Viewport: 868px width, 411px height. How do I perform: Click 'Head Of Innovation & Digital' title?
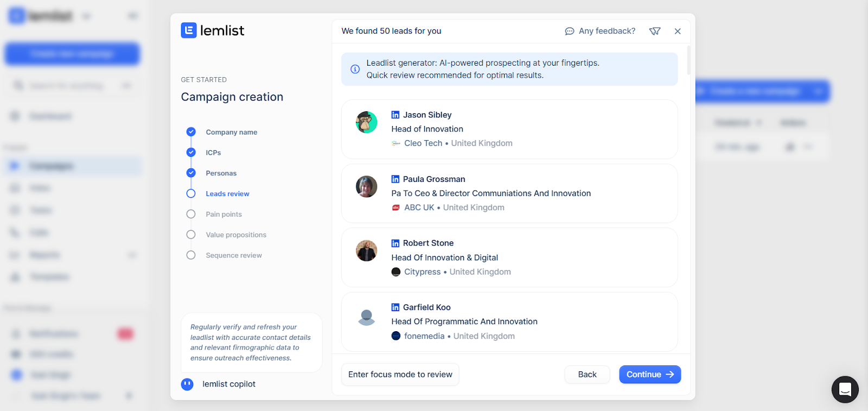coord(445,258)
